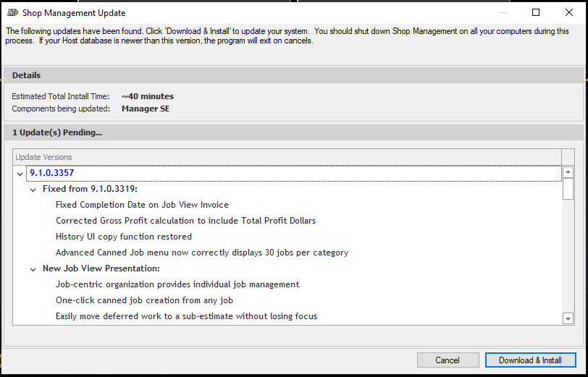Cancel the update dialog
This screenshot has width=588, height=377.
click(448, 360)
